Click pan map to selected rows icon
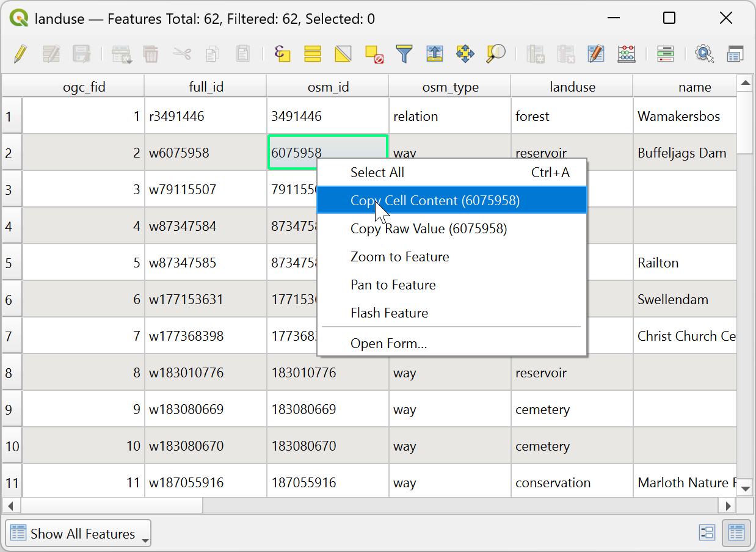Viewport: 756px width, 552px height. pos(465,54)
